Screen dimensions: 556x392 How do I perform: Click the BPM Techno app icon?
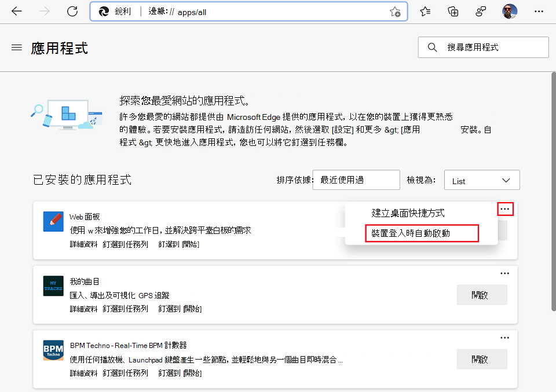(x=53, y=350)
